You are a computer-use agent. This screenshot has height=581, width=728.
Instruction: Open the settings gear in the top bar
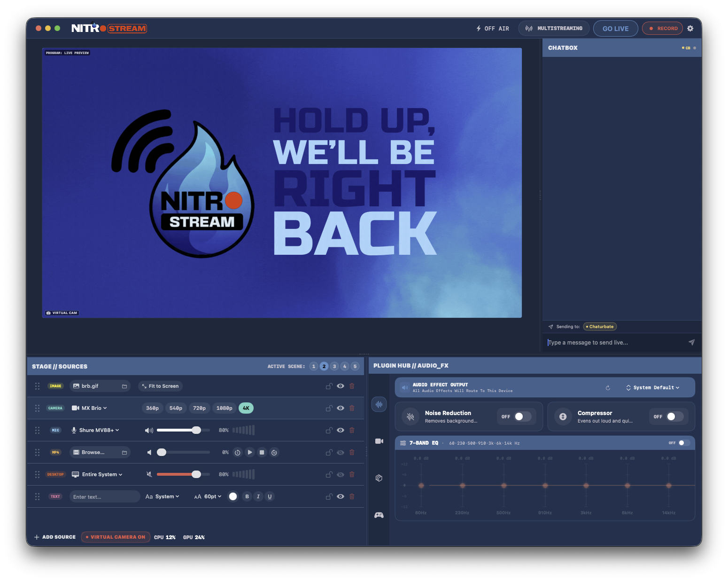pos(690,28)
